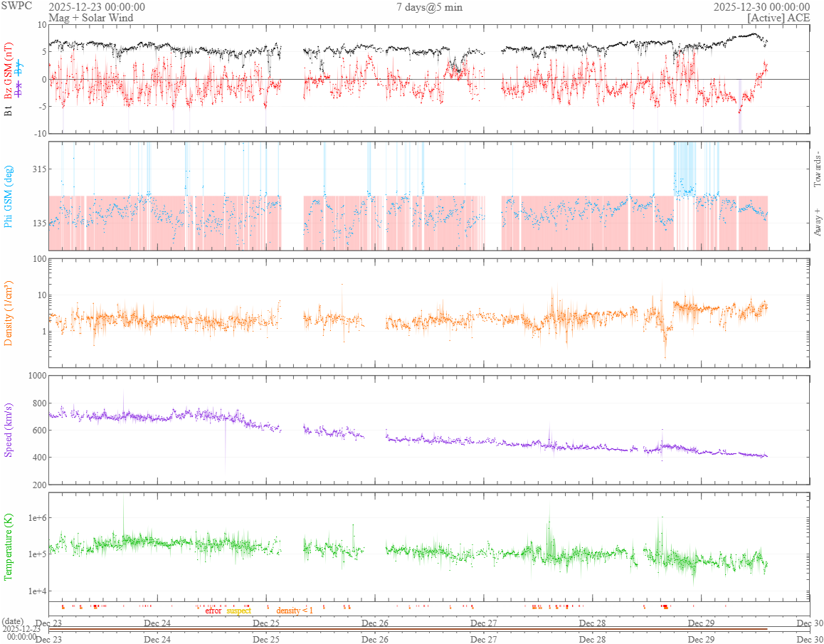This screenshot has height=644, width=824.
Task: Click the yellow 'suspect' legend entry
Action: pos(239,611)
